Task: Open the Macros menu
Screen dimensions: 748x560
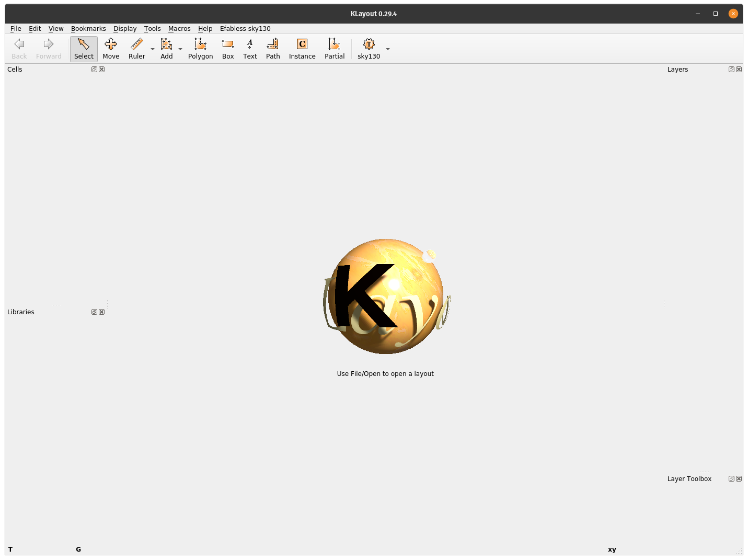Action: pos(179,28)
